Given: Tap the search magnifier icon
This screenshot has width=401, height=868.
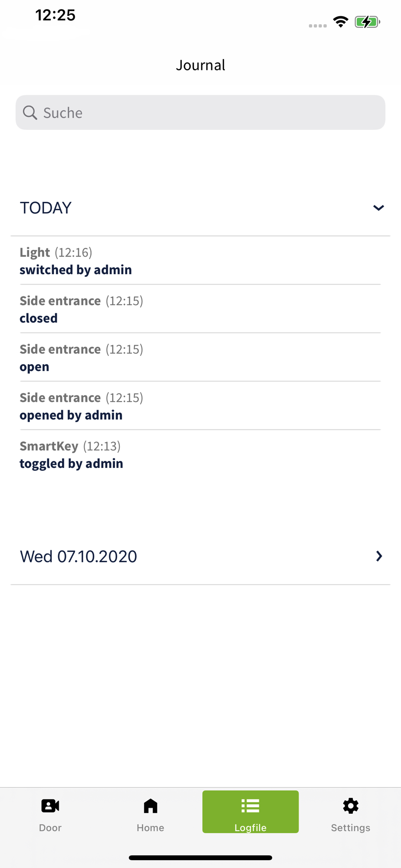Looking at the screenshot, I should click(x=30, y=112).
